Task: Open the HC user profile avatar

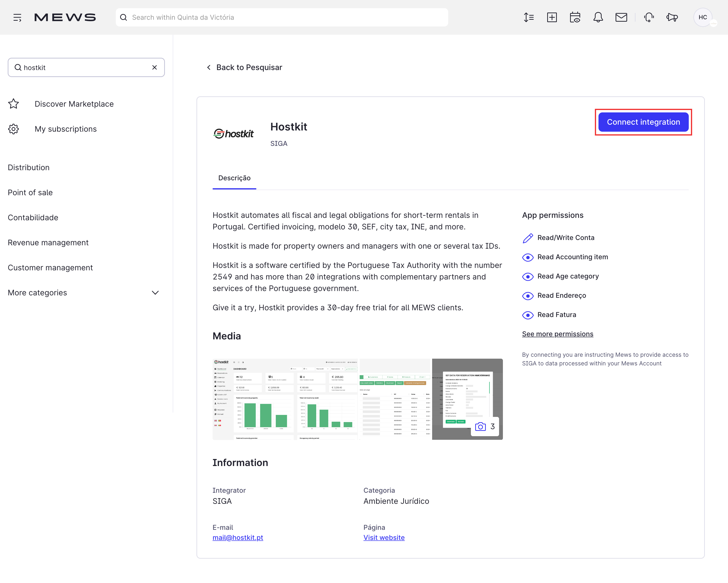Action: 703,18
